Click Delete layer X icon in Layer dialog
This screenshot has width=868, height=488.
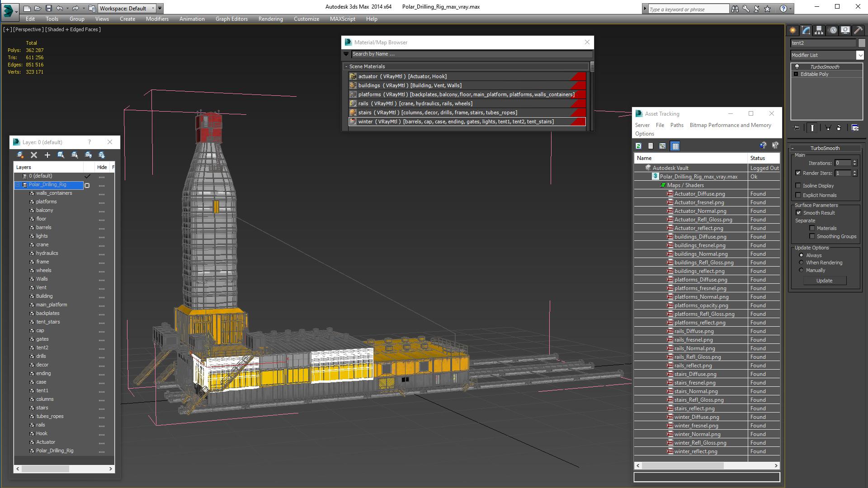33,155
